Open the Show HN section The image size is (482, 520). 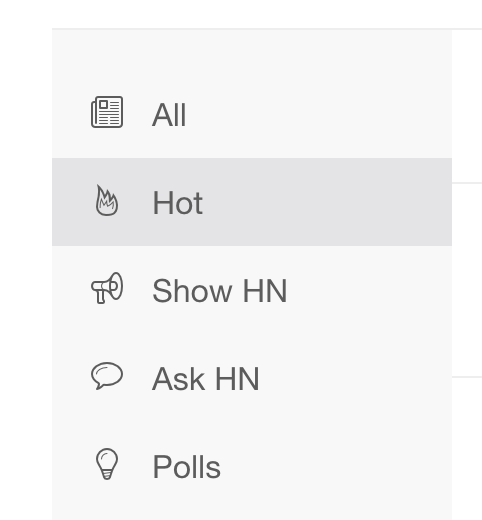(219, 291)
